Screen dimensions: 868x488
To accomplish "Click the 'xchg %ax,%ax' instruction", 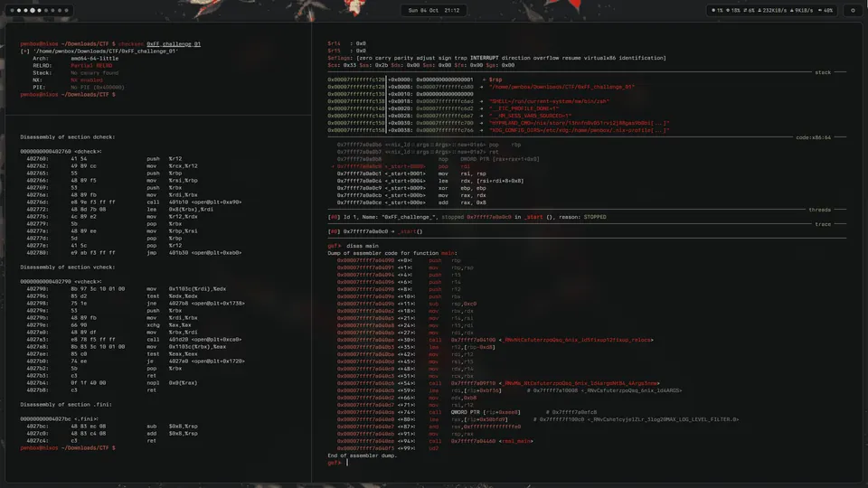I will coord(169,324).
